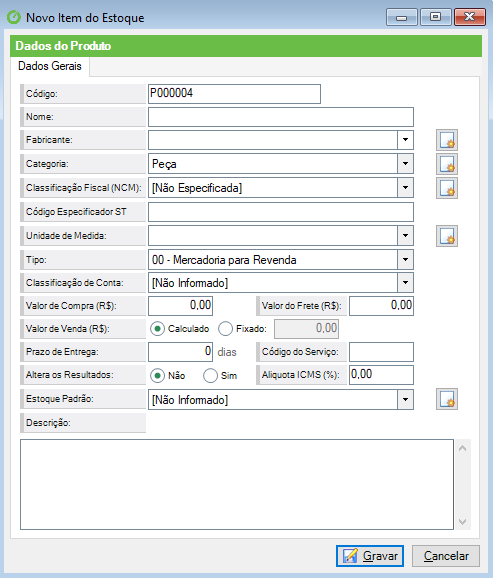Open the Unidade de Medida dropdown

(405, 236)
